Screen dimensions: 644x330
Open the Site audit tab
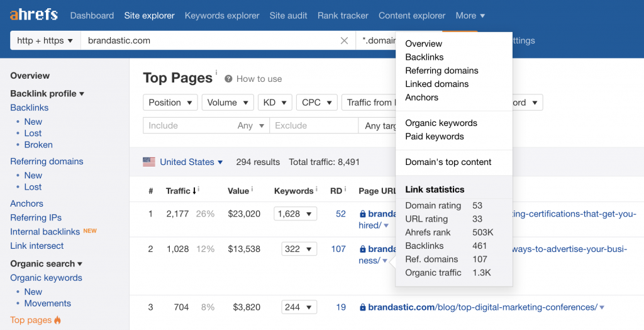(x=288, y=16)
